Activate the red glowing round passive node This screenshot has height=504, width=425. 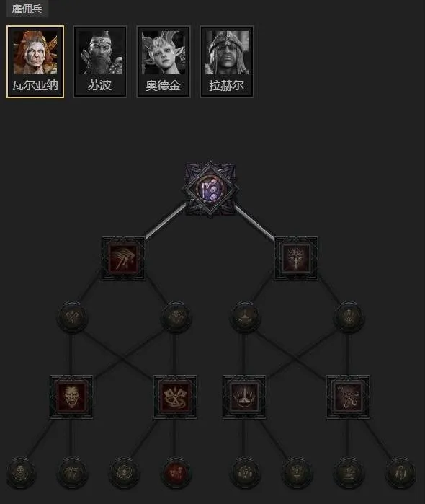coord(175,473)
